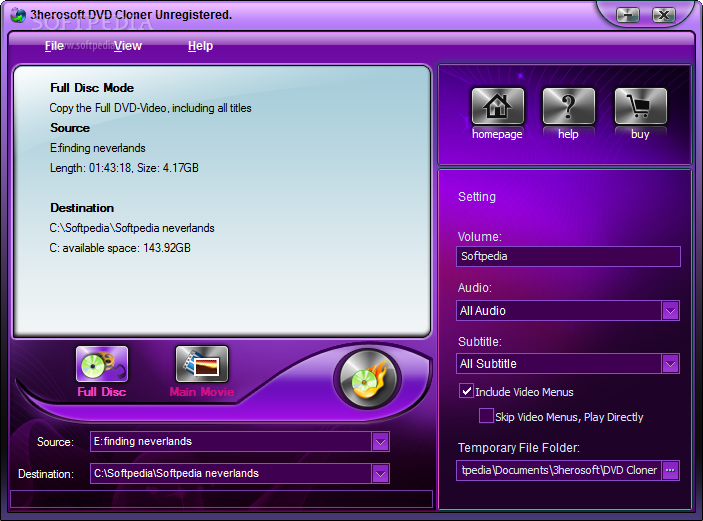
Task: Select the Full Disc mode icon
Action: [102, 364]
